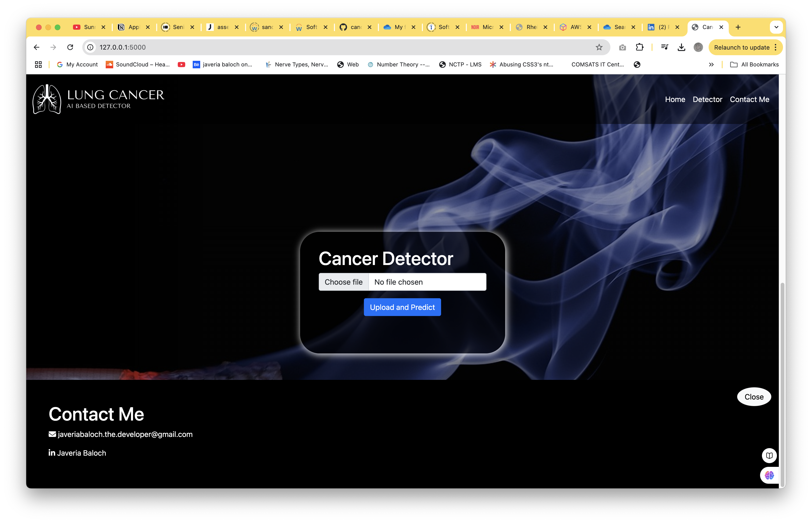Click the white Close pill button
Viewport: 812px width, 523px height.
click(754, 397)
